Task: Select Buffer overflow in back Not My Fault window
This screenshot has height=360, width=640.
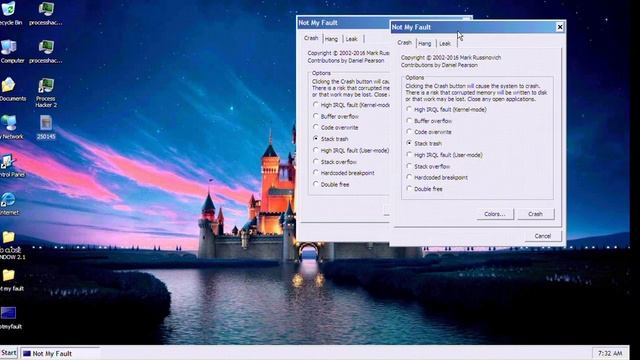Action: click(336, 116)
